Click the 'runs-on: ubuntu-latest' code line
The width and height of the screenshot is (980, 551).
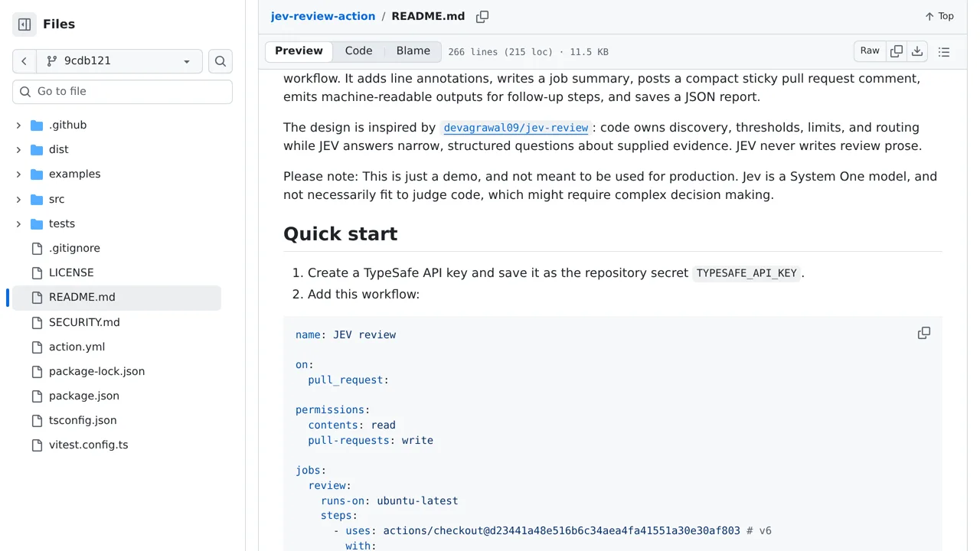[389, 500]
